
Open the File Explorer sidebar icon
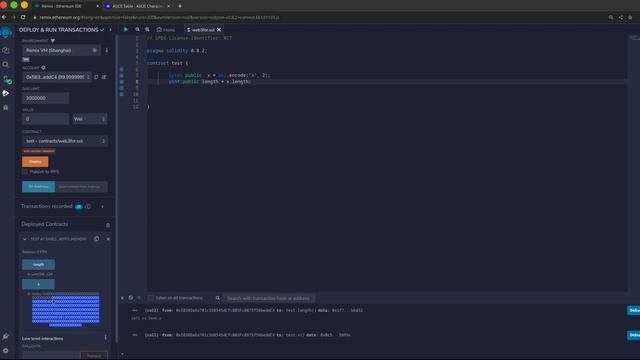(6, 50)
